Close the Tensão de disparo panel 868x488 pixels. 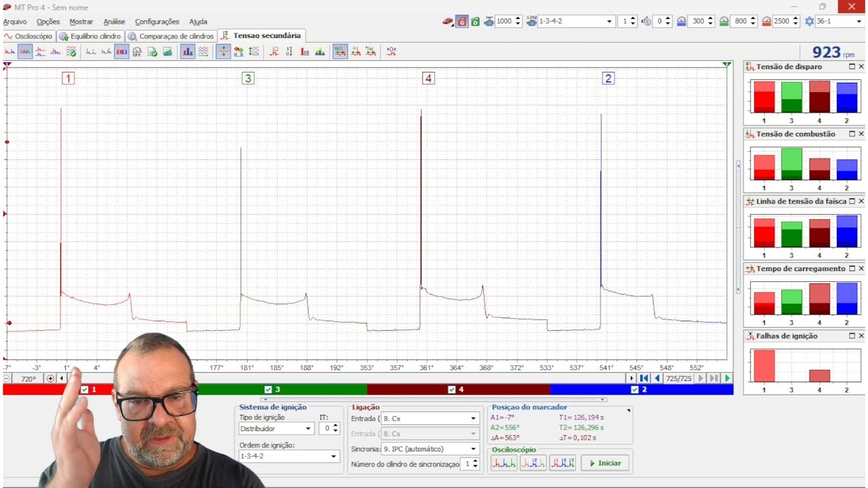coord(861,66)
